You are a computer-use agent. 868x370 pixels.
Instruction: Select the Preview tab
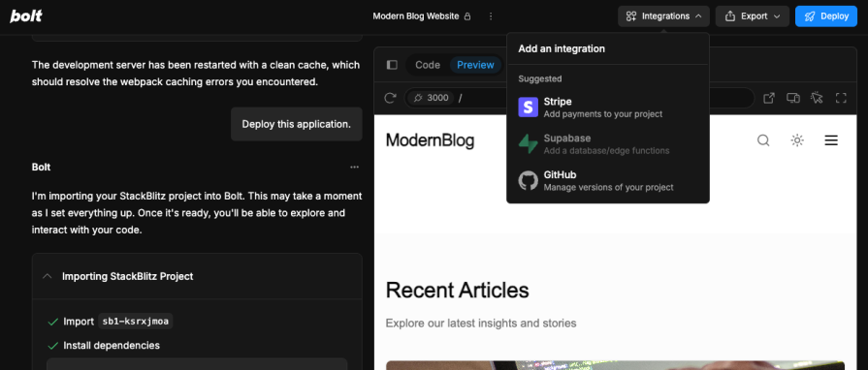(x=475, y=65)
